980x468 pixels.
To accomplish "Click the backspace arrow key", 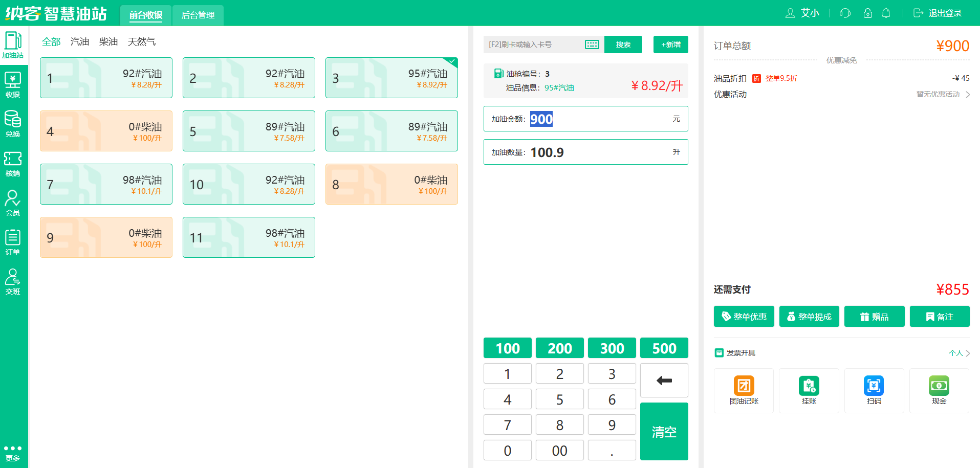I will coord(664,380).
